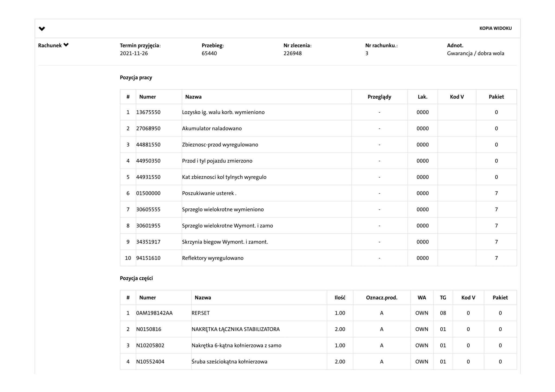Select the order number 226948

[x=292, y=53]
